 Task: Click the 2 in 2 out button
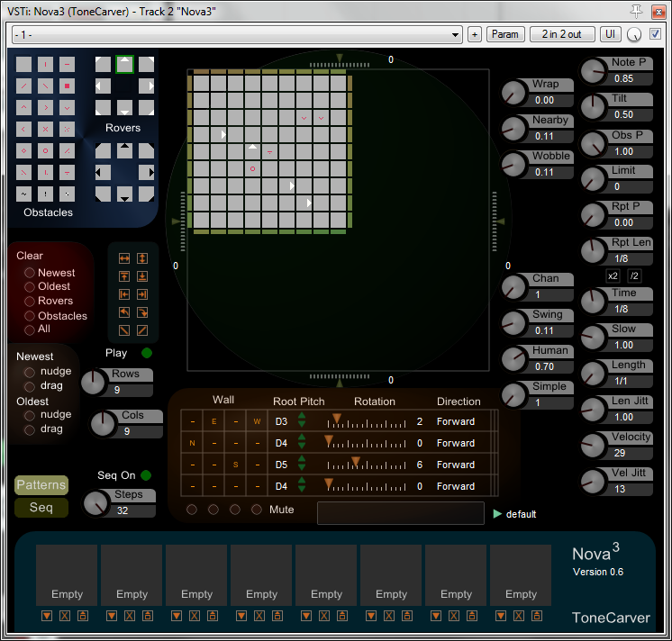point(561,34)
